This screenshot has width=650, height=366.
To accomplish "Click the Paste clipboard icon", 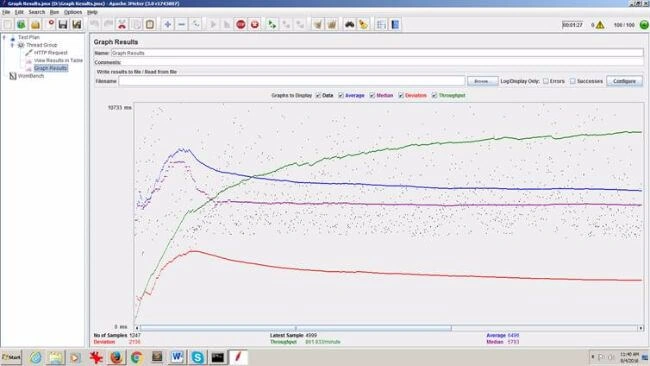I will coord(150,24).
